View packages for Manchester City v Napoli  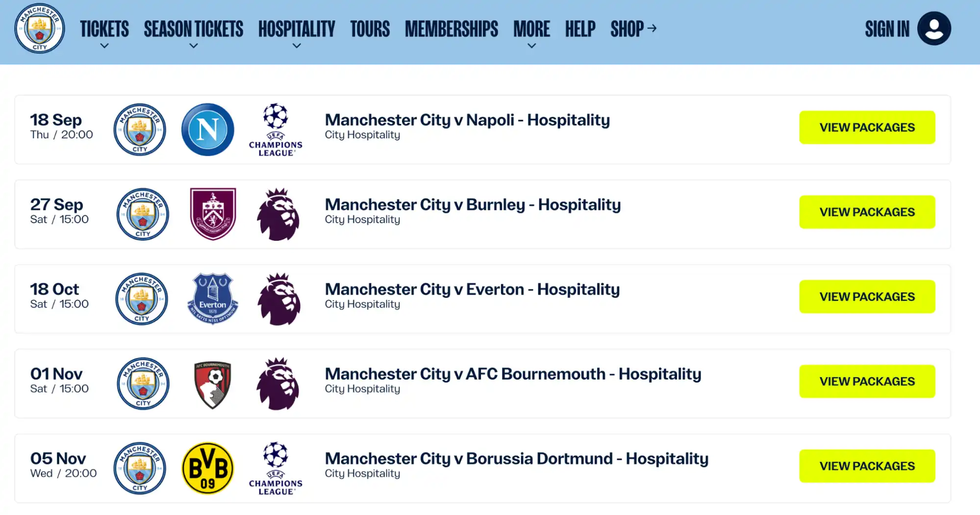866,127
